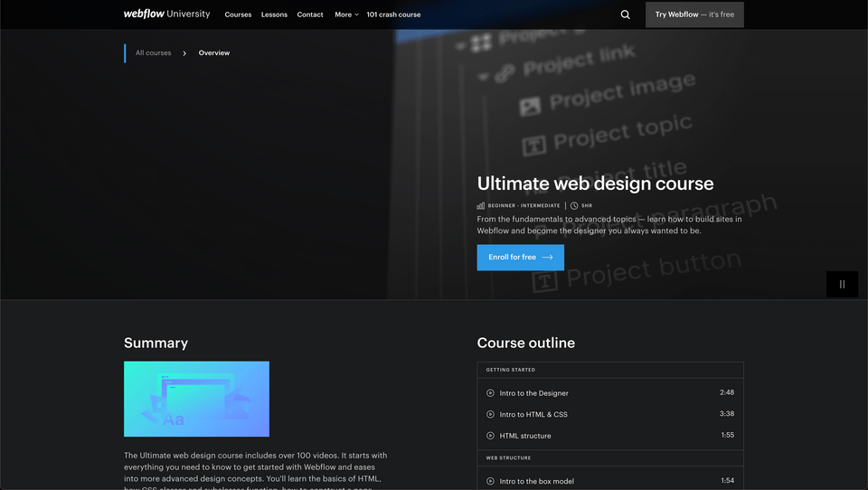Open the Summary course thumbnail image

196,399
